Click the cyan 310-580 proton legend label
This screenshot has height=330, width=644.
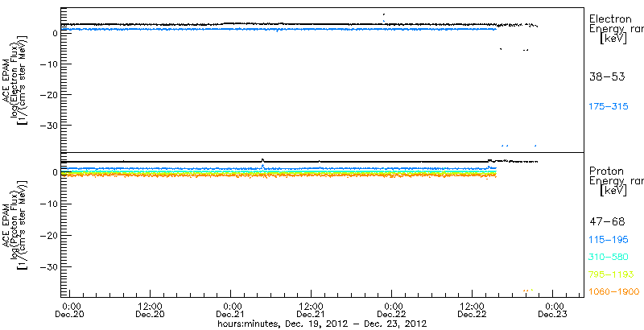click(609, 257)
